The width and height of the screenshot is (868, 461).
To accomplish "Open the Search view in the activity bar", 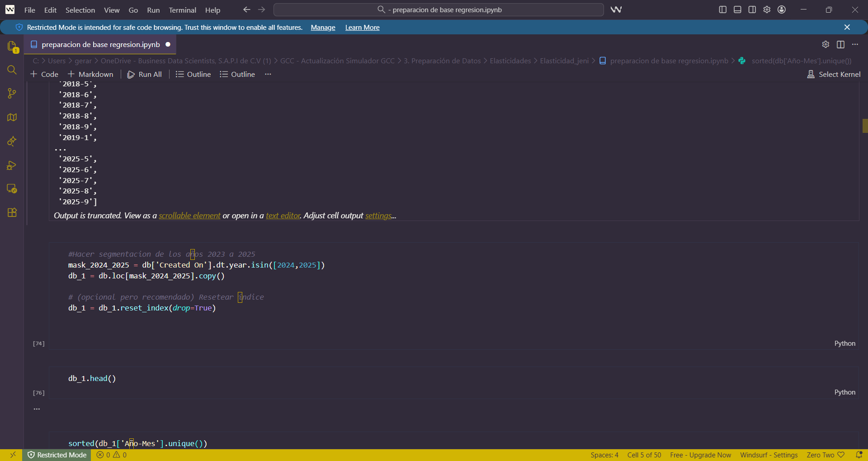I will click(12, 70).
